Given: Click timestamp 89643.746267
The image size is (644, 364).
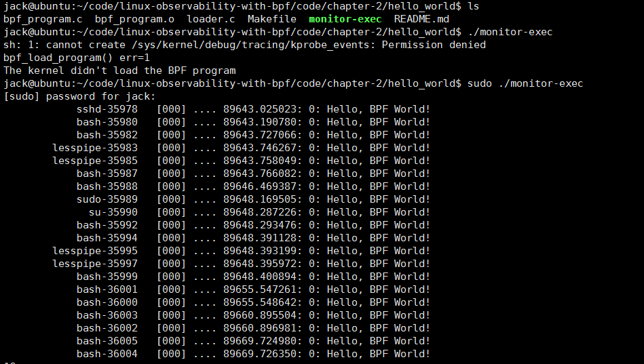Looking at the screenshot, I should click(x=260, y=148).
